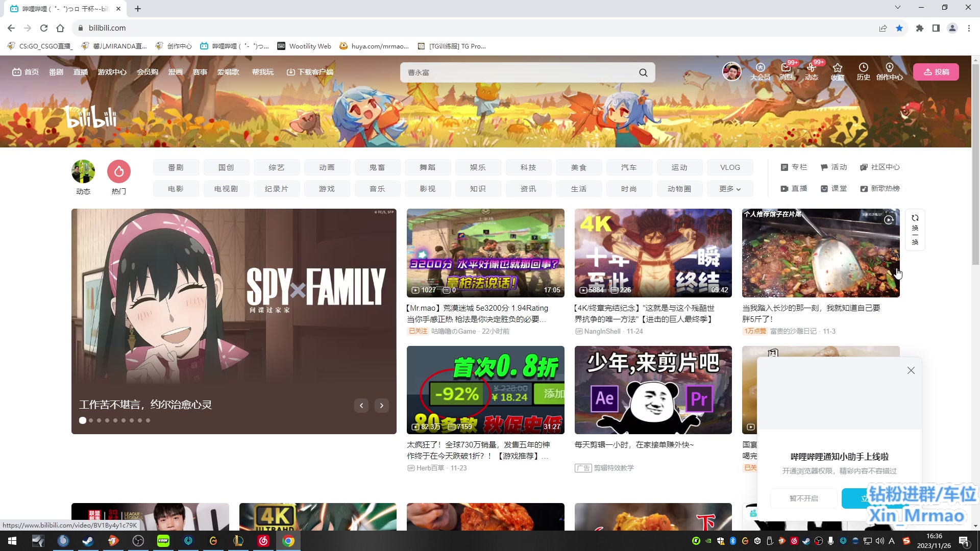Click the 下载客户端 link
980x551 pixels.
[310, 72]
